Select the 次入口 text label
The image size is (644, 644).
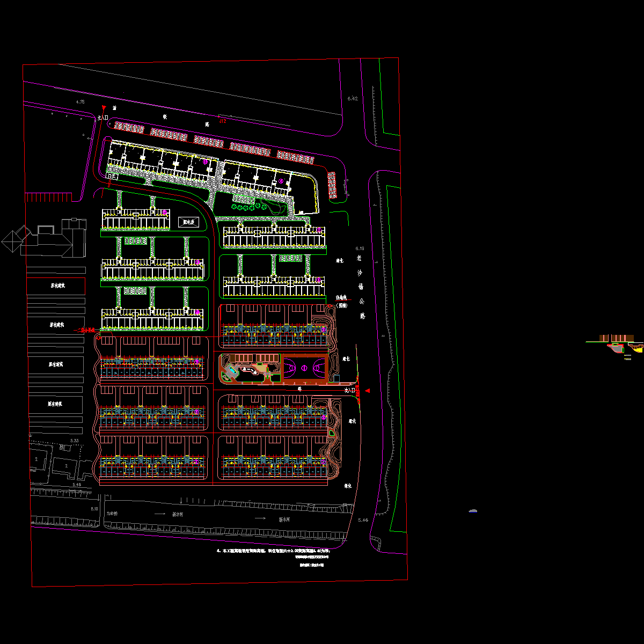coord(350,391)
